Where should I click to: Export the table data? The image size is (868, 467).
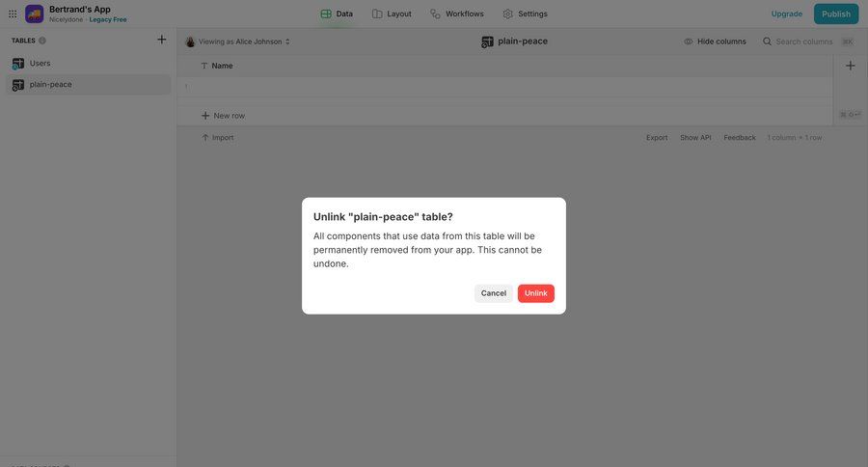pos(657,137)
